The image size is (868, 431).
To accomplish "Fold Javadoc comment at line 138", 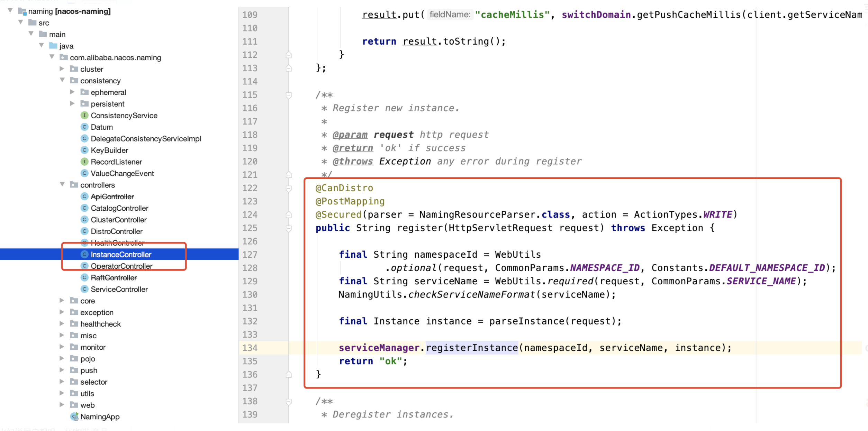I will point(289,401).
